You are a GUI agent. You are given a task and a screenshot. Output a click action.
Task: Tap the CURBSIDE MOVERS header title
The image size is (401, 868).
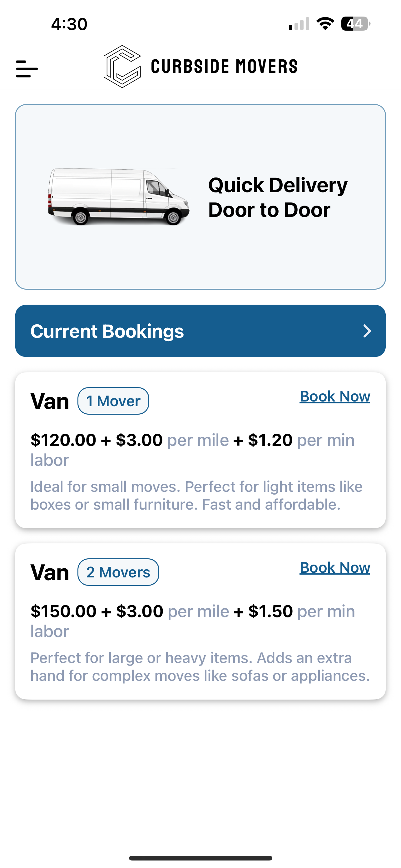pos(224,66)
